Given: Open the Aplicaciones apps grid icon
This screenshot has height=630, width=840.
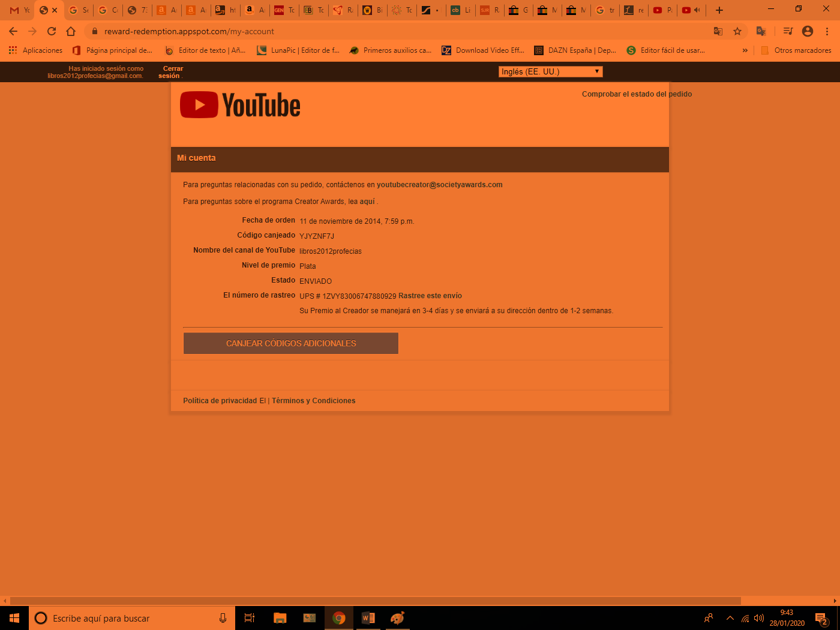Looking at the screenshot, I should tap(13, 50).
